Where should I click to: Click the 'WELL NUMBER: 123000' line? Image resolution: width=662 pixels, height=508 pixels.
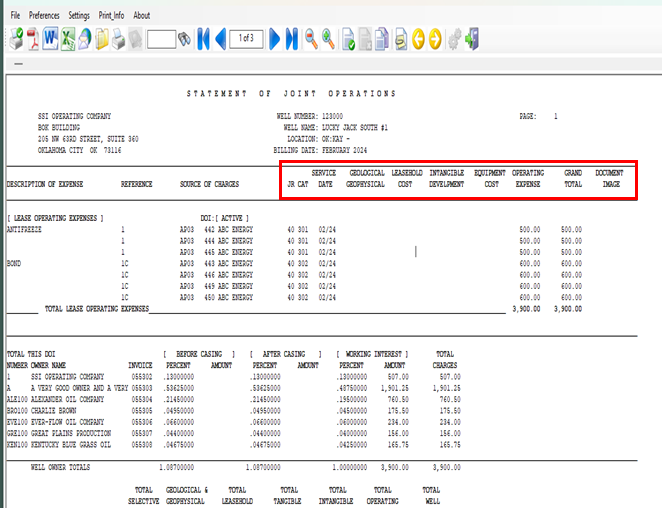tap(309, 116)
